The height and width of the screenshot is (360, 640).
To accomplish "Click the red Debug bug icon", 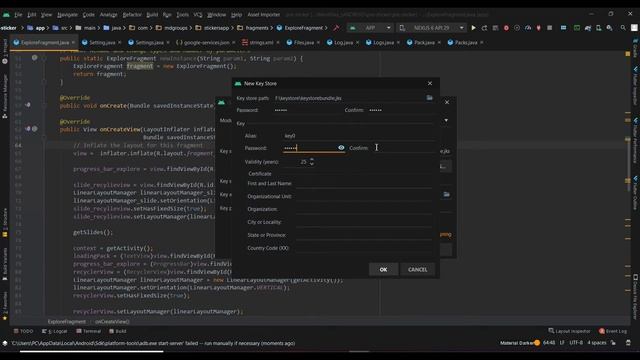I will coord(506,28).
